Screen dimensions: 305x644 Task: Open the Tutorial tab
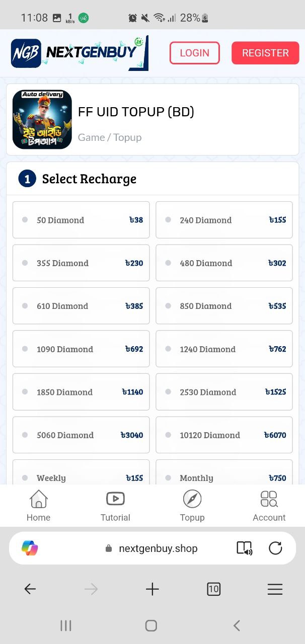(115, 506)
